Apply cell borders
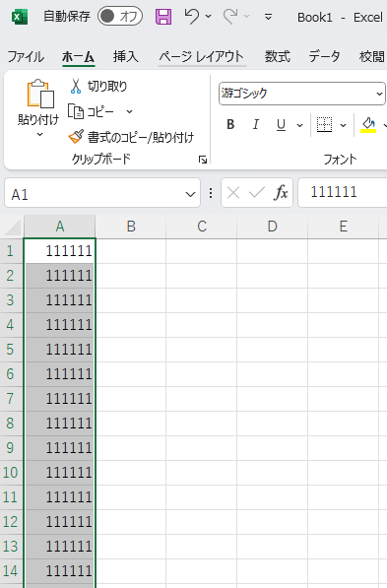The height and width of the screenshot is (588, 387). click(x=324, y=124)
